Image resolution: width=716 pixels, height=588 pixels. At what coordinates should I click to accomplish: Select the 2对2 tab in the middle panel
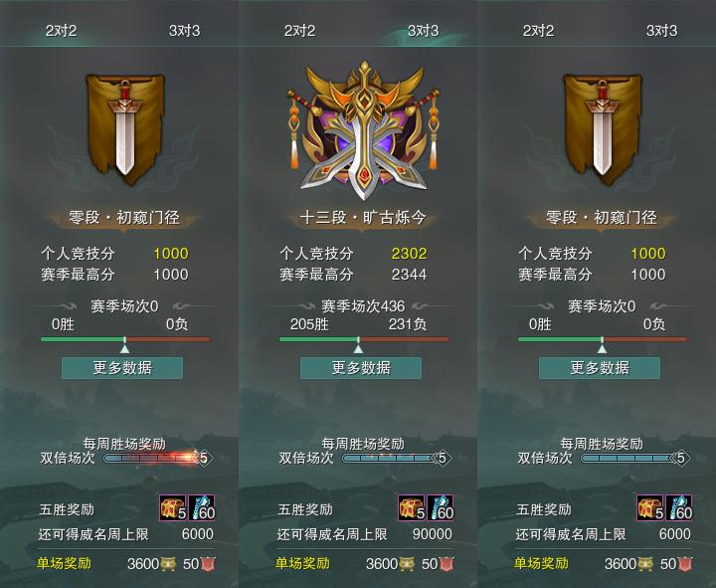click(299, 31)
